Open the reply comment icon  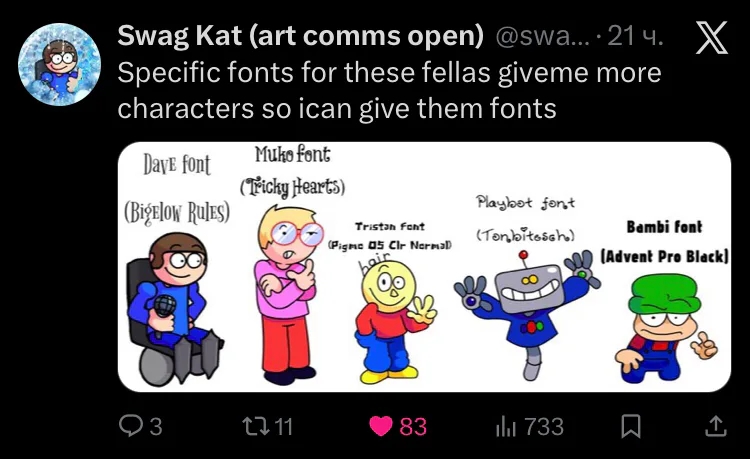(130, 426)
